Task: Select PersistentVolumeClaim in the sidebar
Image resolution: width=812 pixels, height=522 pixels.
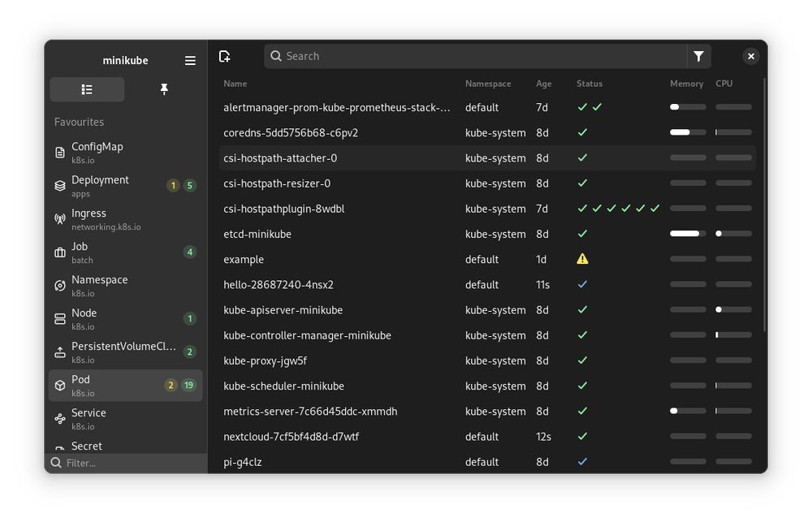Action: click(125, 352)
